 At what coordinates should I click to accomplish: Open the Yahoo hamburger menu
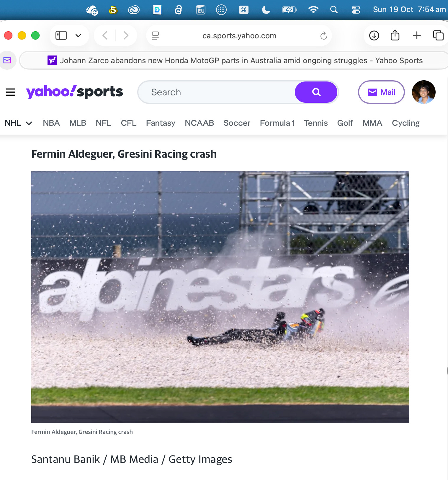[11, 92]
